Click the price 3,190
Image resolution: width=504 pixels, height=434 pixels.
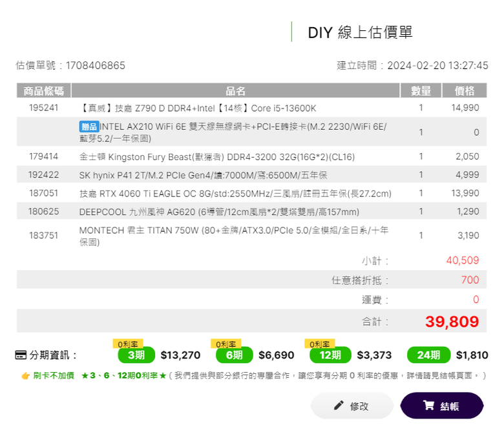(468, 236)
